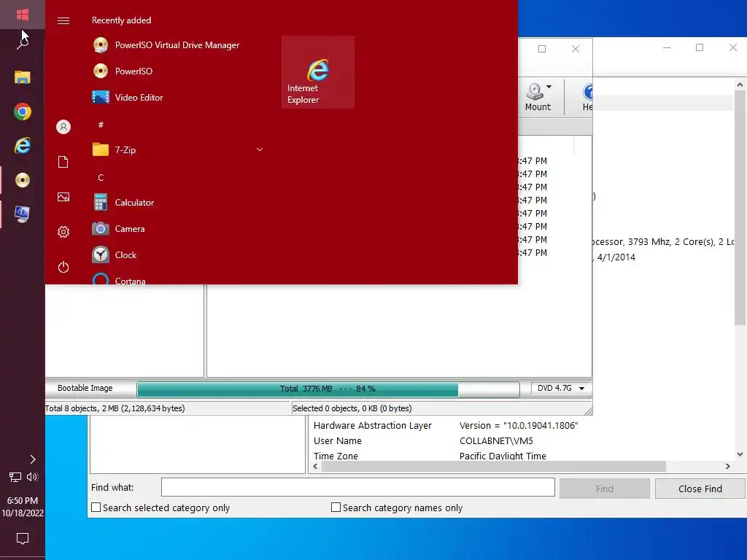Click the Close Find button
747x560 pixels.
[x=700, y=489]
